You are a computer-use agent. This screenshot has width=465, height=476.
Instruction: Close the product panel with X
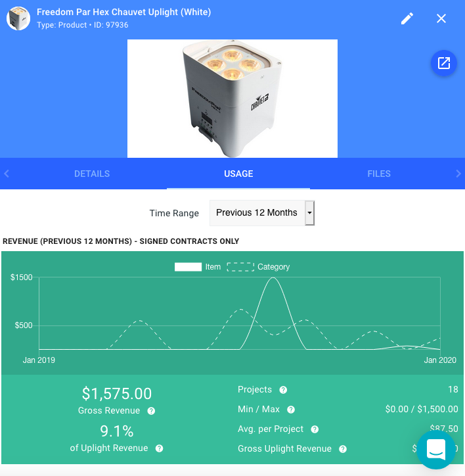(441, 18)
